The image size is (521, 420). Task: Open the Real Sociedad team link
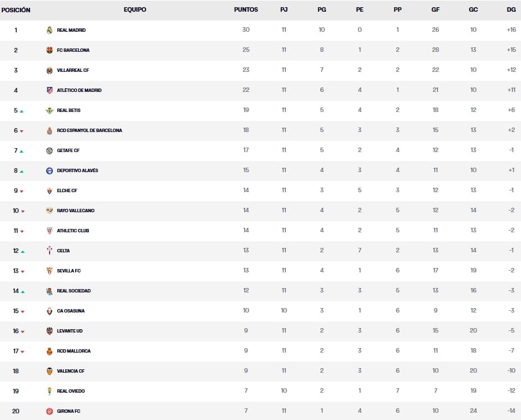coord(74,291)
